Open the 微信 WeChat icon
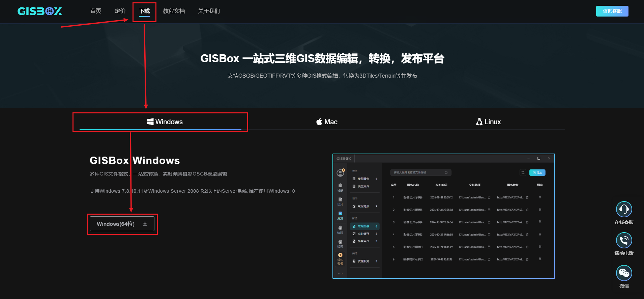Image resolution: width=644 pixels, height=299 pixels. click(x=624, y=273)
